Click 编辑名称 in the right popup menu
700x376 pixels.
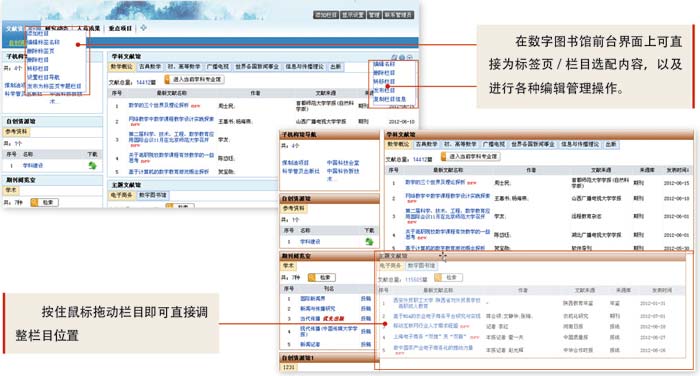(384, 64)
